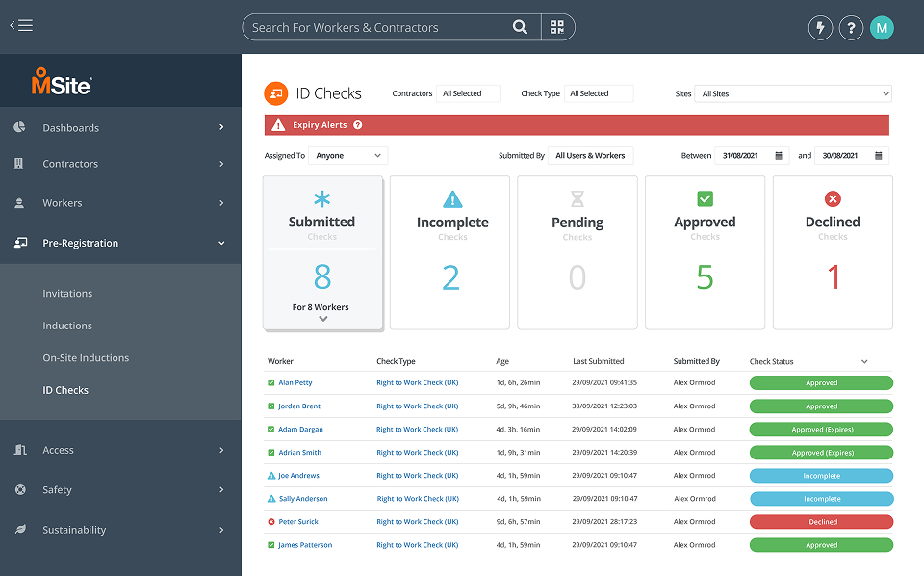The width and height of the screenshot is (924, 576).
Task: Click the Safety lifebuoy icon
Action: 20,489
